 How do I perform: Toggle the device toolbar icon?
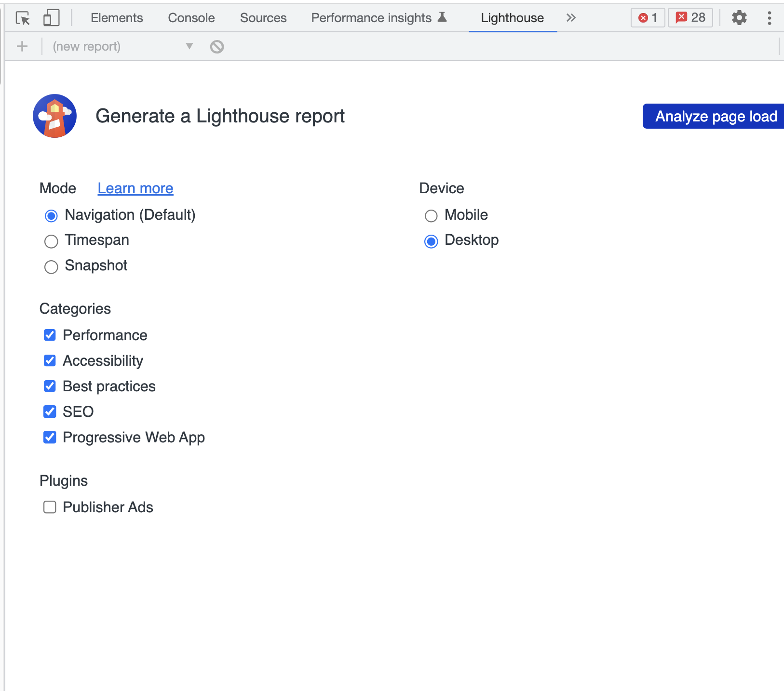pyautogui.click(x=51, y=18)
